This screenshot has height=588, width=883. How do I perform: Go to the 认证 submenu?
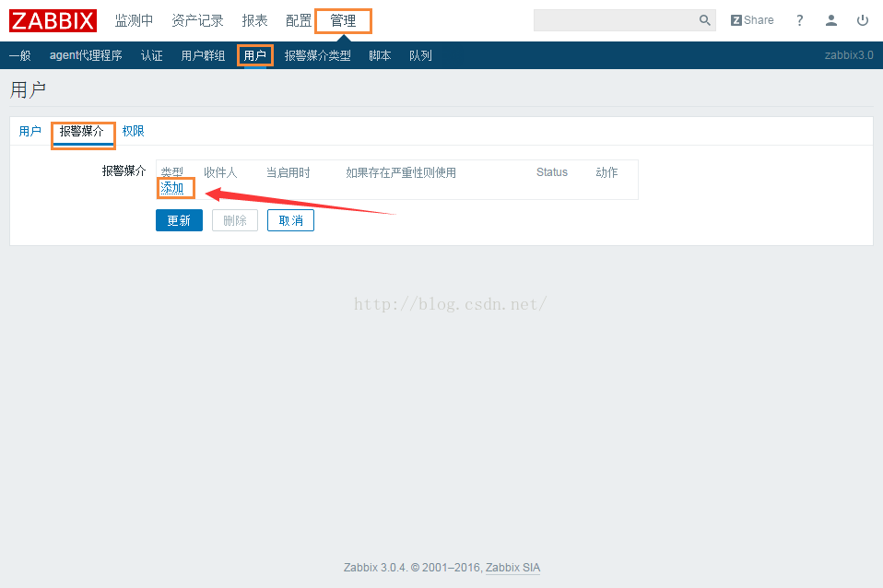[151, 55]
